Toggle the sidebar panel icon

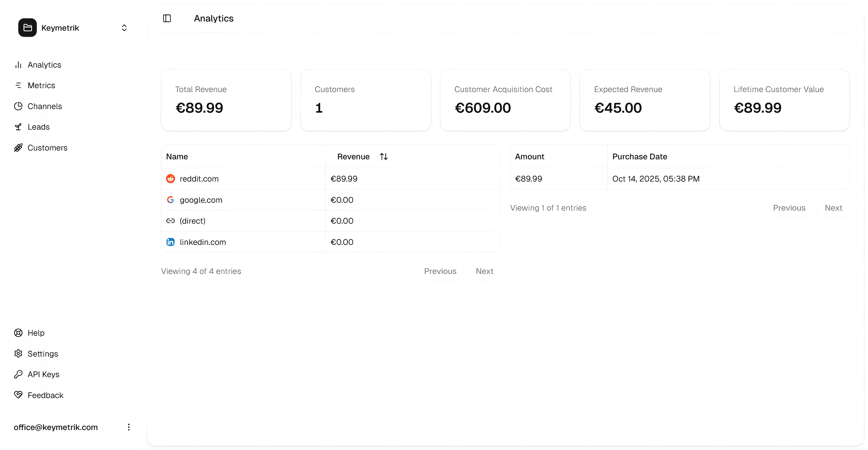pyautogui.click(x=167, y=18)
